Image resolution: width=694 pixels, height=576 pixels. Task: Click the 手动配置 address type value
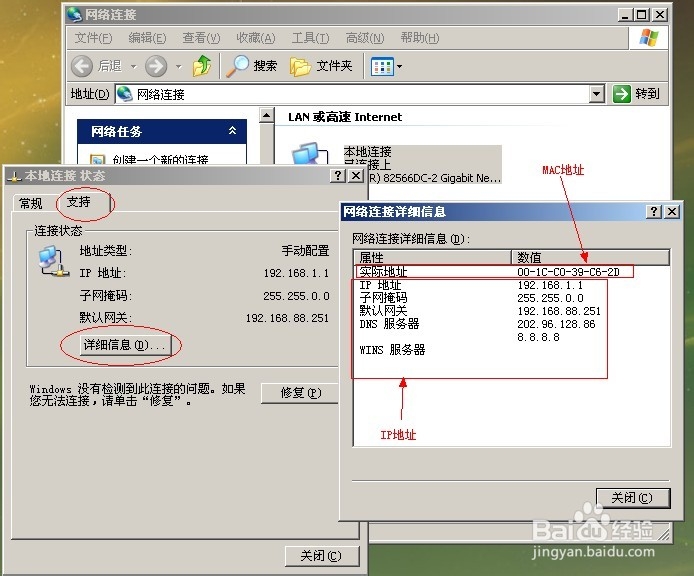pos(305,251)
